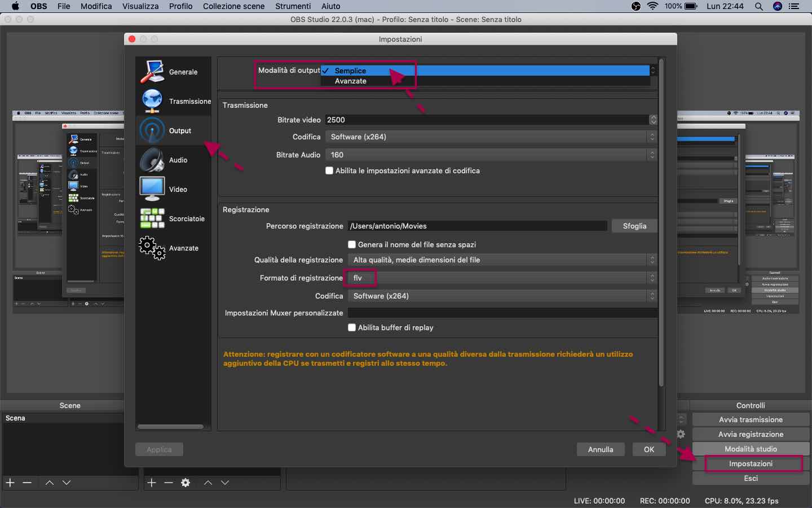
Task: Click Avvia trasmissione button
Action: coord(751,419)
